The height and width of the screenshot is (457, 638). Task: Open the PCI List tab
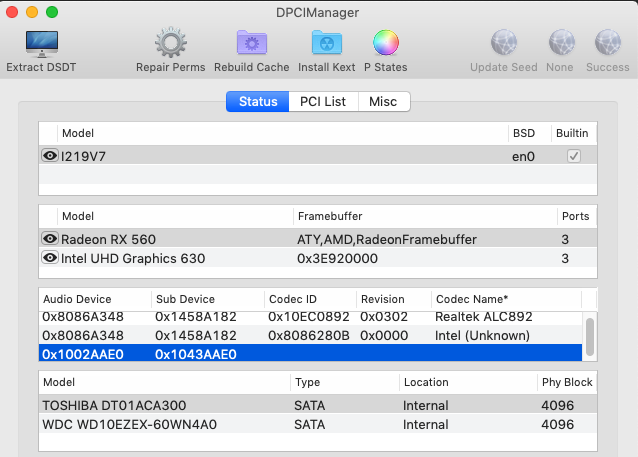pos(323,101)
